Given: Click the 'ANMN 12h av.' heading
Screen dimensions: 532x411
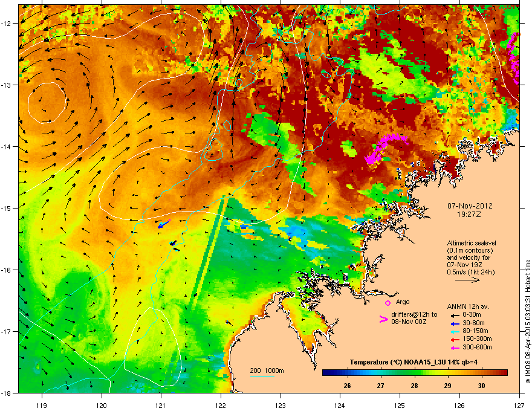Looking at the screenshot, I should tap(468, 306).
